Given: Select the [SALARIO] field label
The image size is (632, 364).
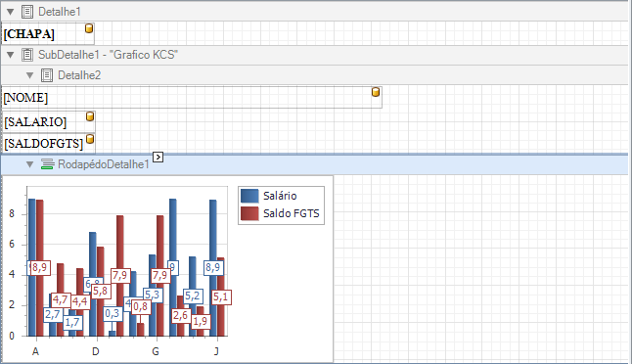Looking at the screenshot, I should (35, 122).
